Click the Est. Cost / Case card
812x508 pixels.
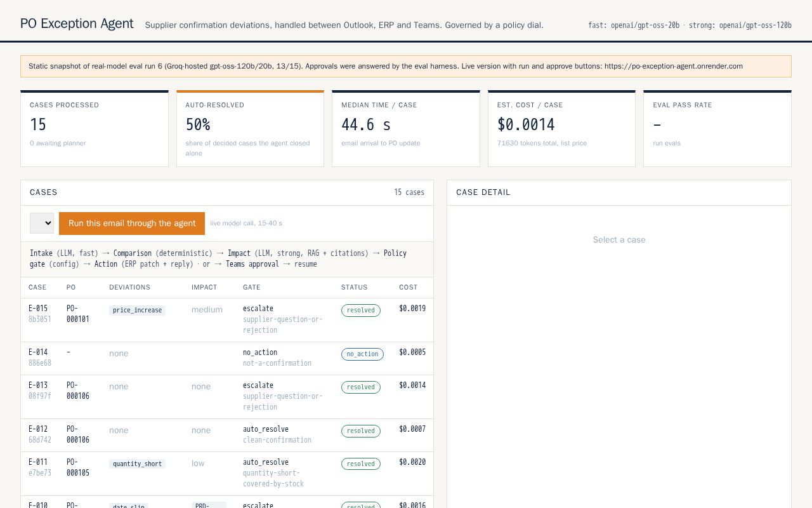coord(561,129)
